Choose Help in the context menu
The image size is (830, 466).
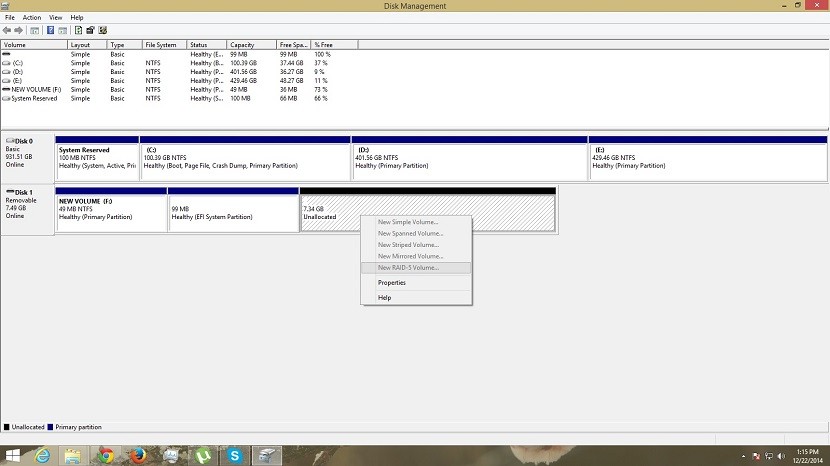click(416, 298)
